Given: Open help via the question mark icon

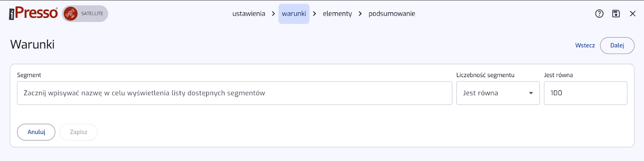Looking at the screenshot, I should point(599,14).
